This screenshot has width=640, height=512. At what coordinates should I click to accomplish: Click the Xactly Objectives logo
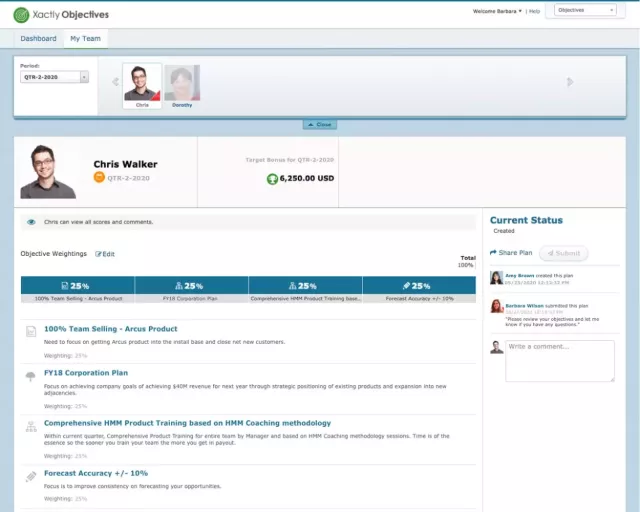pos(61,15)
